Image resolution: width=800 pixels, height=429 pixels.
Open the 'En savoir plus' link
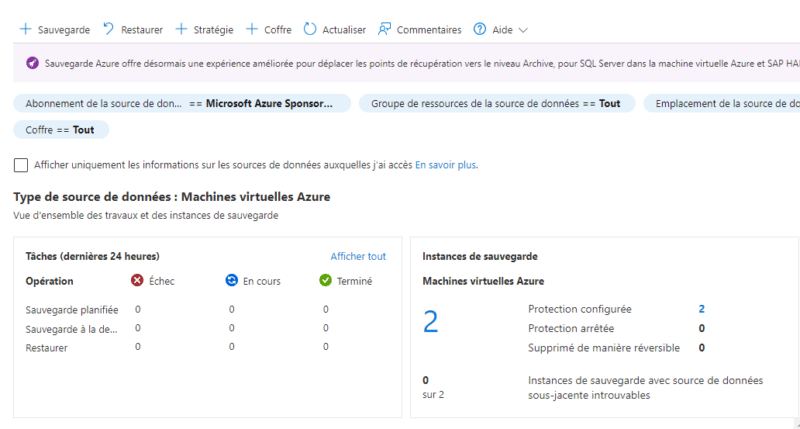(x=446, y=165)
